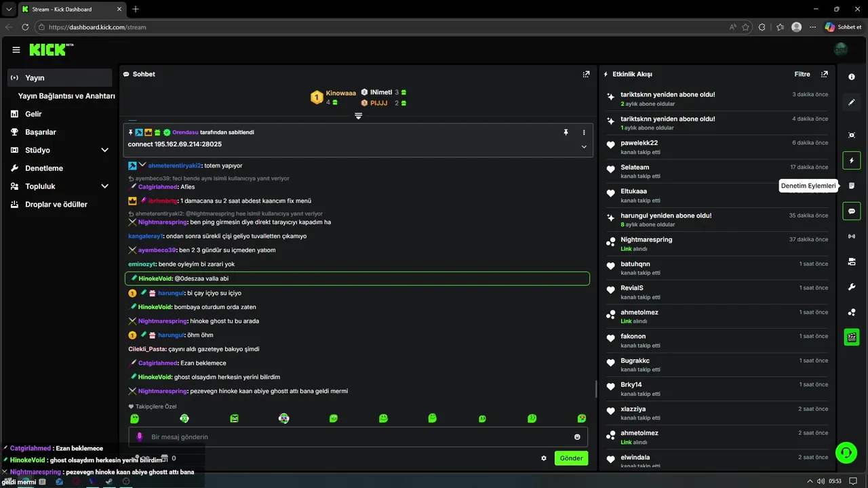868x488 pixels.
Task: Click the broadcast signal icon in the right sidebar
Action: click(x=852, y=237)
